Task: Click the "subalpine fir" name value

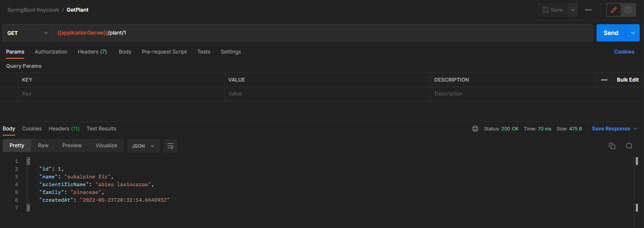Action: coord(88,177)
